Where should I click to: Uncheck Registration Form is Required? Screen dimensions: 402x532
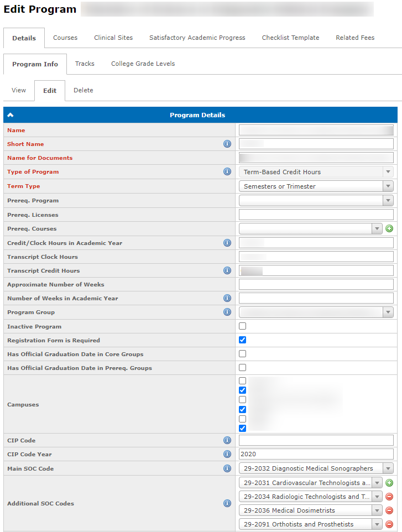click(243, 340)
